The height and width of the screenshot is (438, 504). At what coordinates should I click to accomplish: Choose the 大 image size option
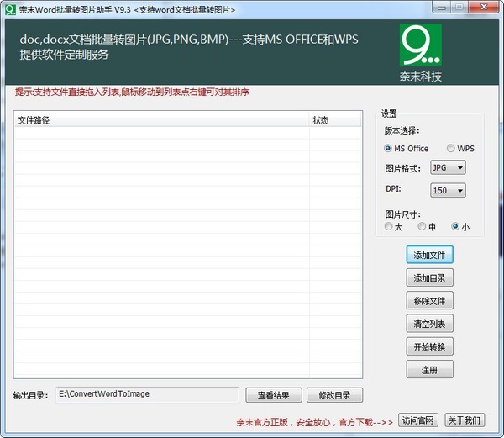pyautogui.click(x=388, y=226)
